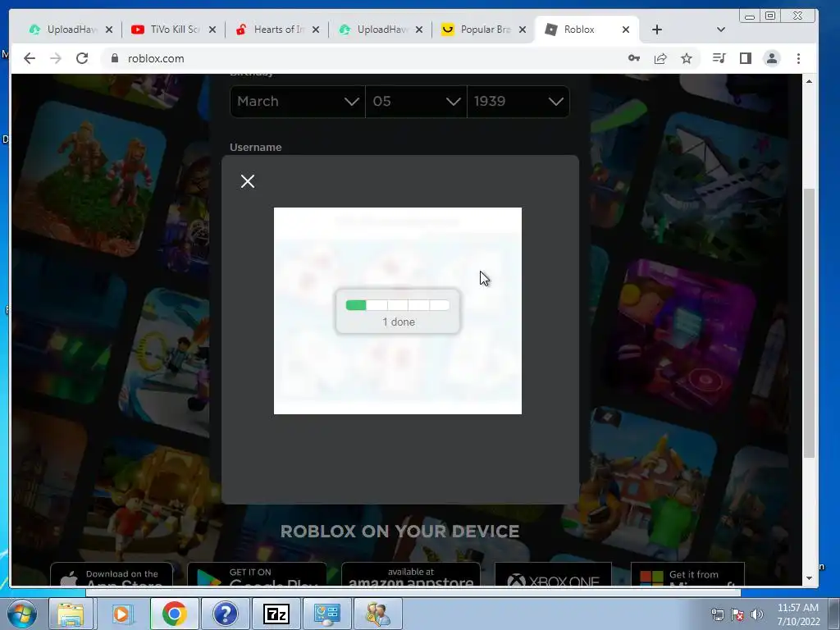Click the volume speaker tray icon
Viewport: 840px width, 630px height.
[757, 614]
